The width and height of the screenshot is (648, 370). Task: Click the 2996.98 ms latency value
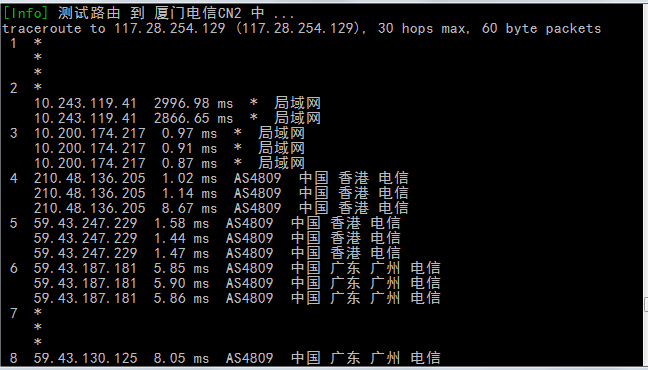[193, 103]
